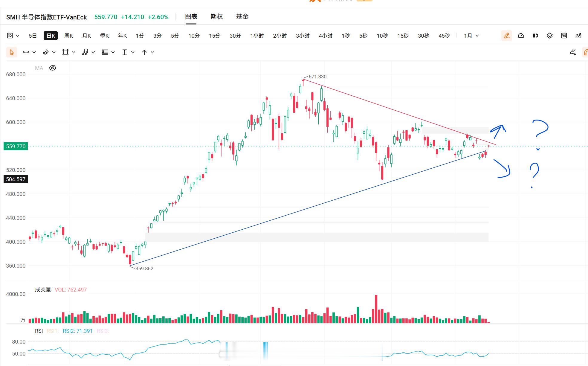Toggle the MA visibility eye icon
This screenshot has height=366, width=588.
[53, 68]
